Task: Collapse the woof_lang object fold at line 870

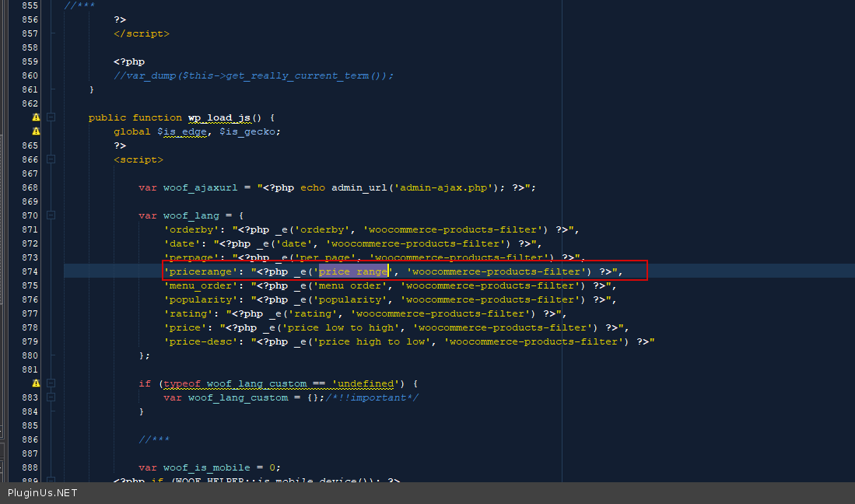Action: pyautogui.click(x=51, y=215)
